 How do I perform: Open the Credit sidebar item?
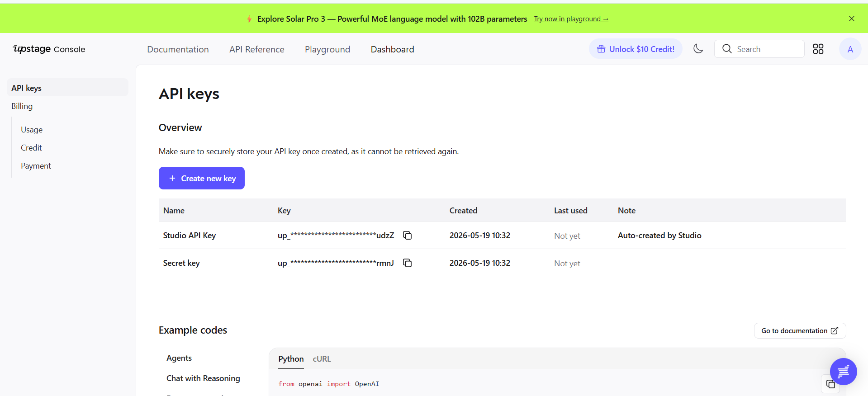(x=31, y=148)
